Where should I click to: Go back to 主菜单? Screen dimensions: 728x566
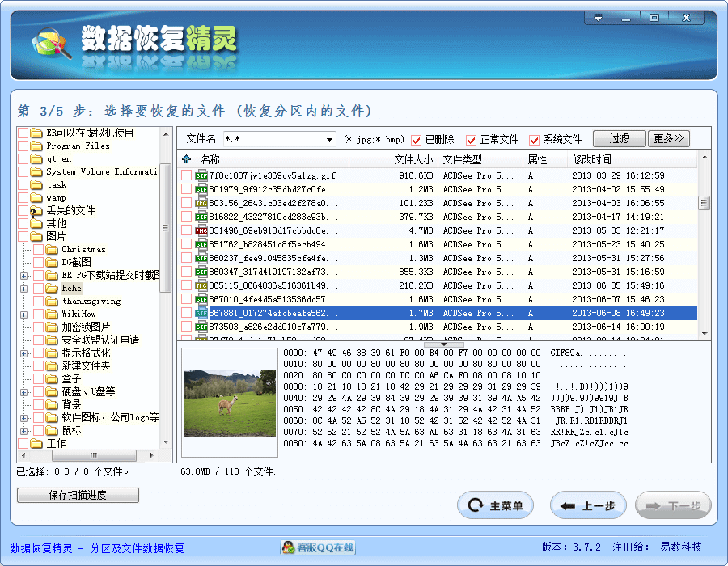(495, 505)
